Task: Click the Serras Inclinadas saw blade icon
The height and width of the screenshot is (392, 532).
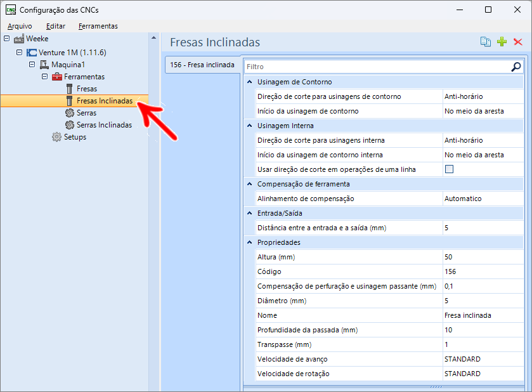Action: pyautogui.click(x=70, y=125)
